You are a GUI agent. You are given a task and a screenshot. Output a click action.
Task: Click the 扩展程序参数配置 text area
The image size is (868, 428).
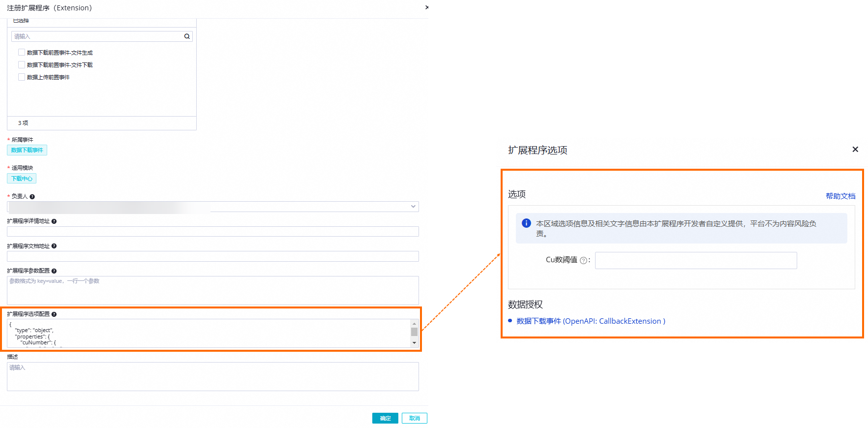(x=213, y=290)
